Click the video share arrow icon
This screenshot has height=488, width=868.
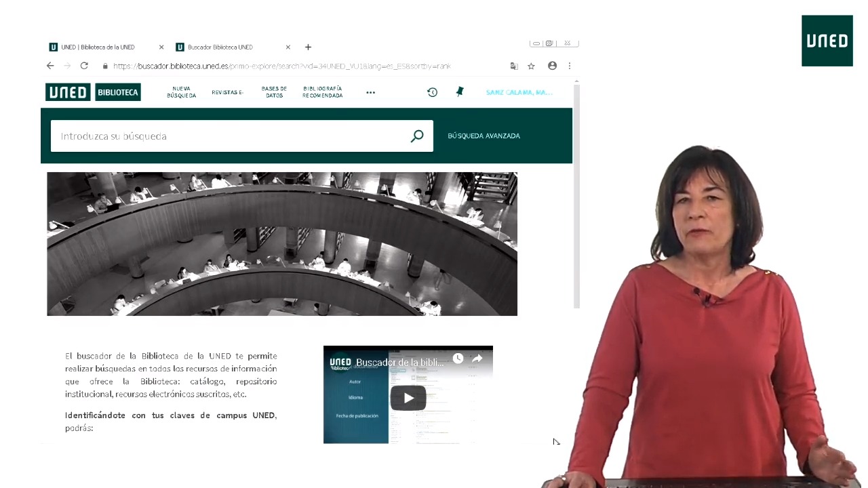[x=477, y=359]
